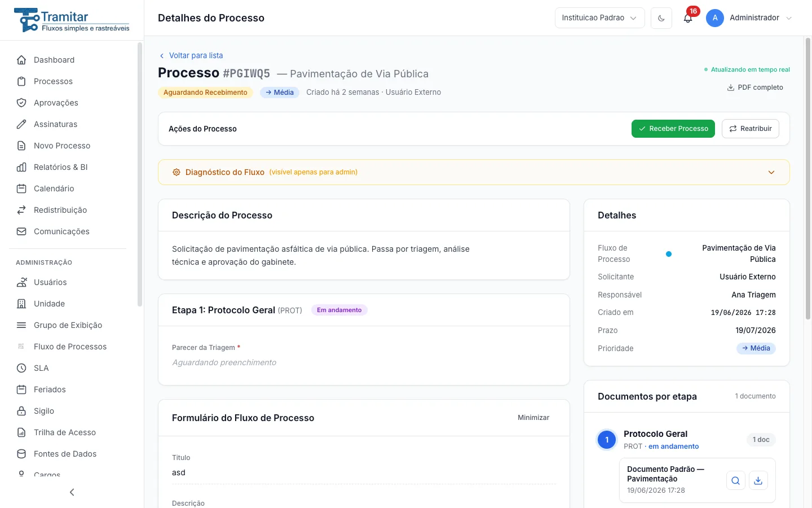812x508 pixels.
Task: Minimizar the Formulário do Fluxo section
Action: pos(533,418)
